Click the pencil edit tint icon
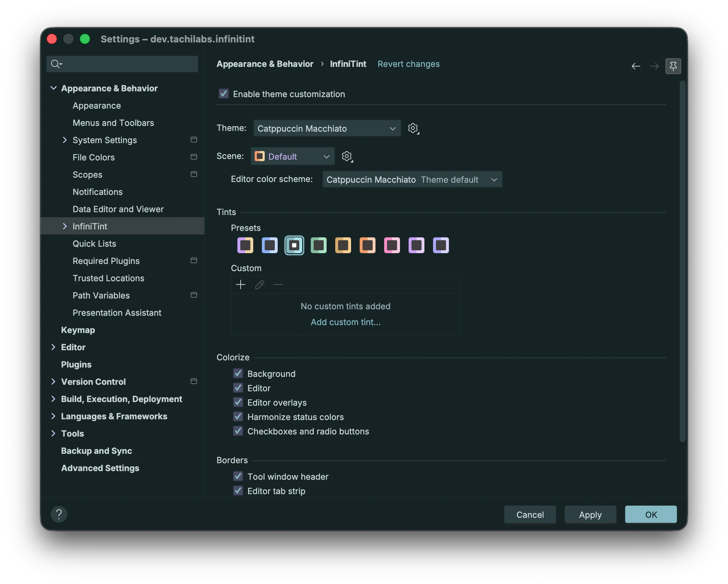This screenshot has width=728, height=584. coord(259,285)
